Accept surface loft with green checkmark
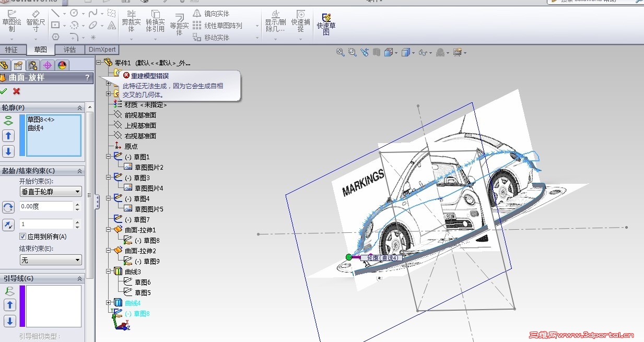644x342 pixels. tap(4, 91)
